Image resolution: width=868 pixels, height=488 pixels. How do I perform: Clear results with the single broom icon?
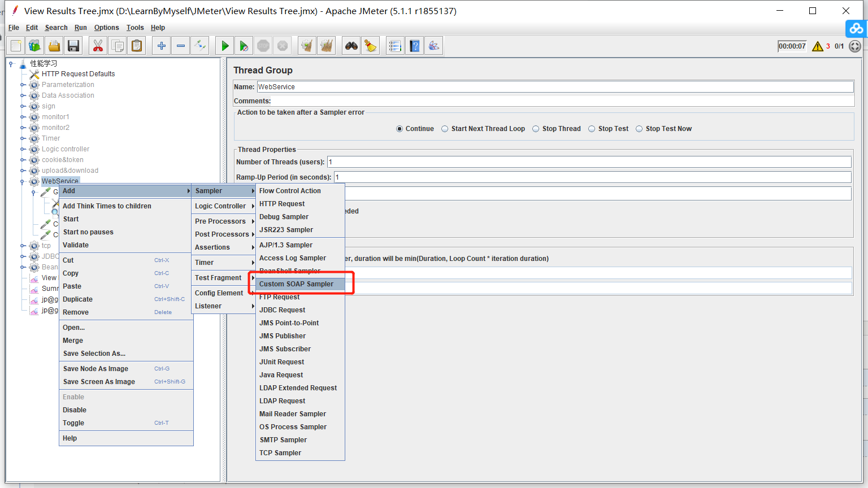[x=307, y=46]
